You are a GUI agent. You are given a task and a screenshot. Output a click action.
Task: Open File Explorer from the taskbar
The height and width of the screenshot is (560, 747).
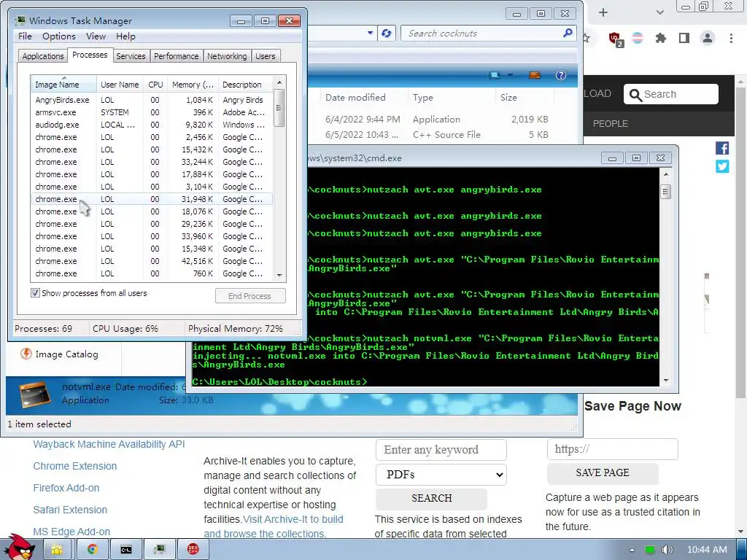[x=58, y=550]
